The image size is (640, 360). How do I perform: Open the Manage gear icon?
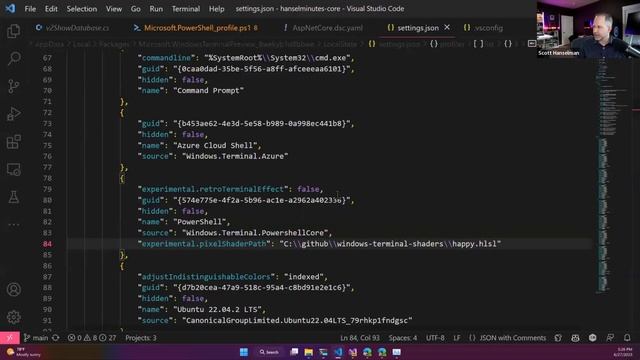[13, 317]
